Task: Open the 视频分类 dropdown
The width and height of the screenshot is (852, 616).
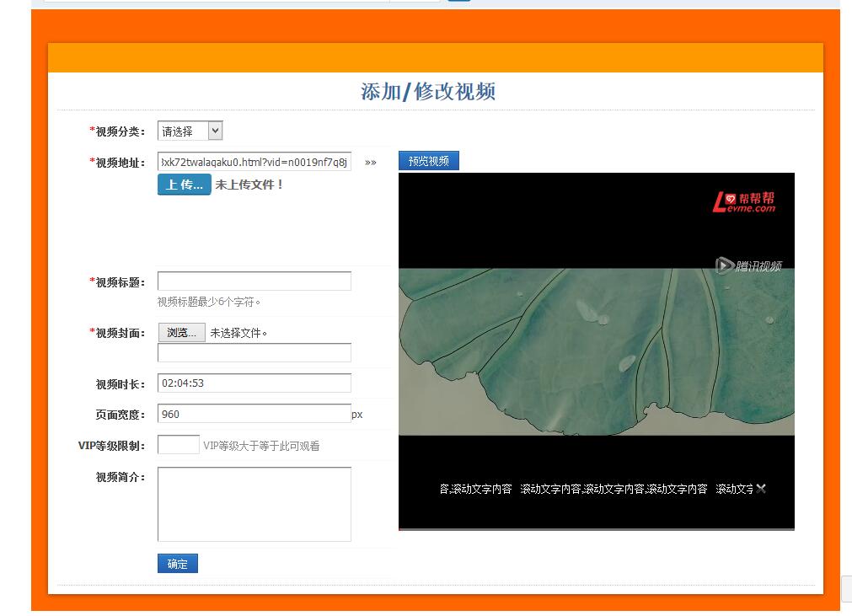Action: click(x=190, y=131)
